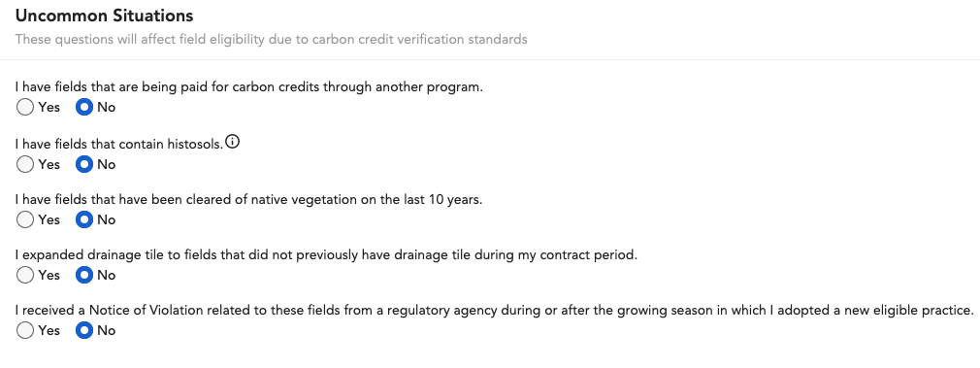Click the Uncommon Situations heading
980x368 pixels.
pos(105,16)
